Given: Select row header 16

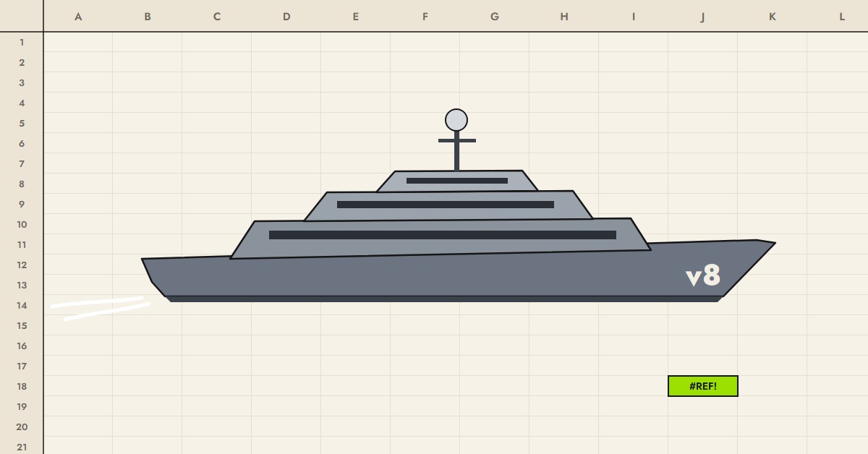Looking at the screenshot, I should (x=22, y=346).
